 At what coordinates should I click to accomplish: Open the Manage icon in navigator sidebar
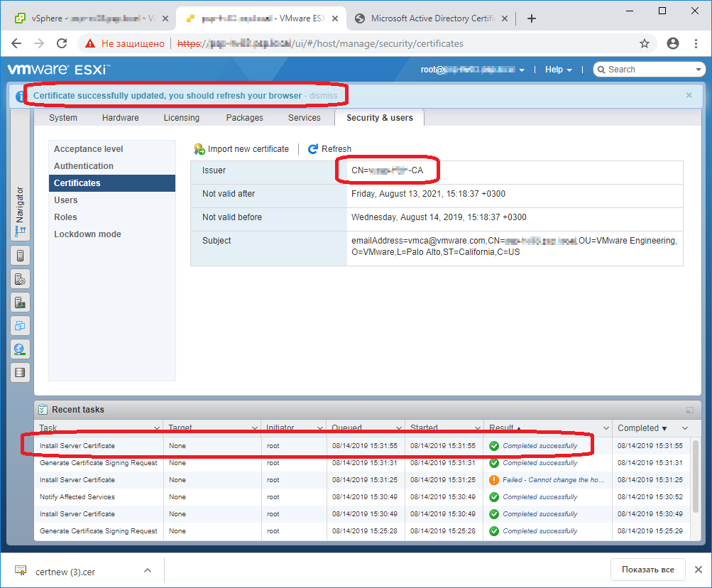20,279
